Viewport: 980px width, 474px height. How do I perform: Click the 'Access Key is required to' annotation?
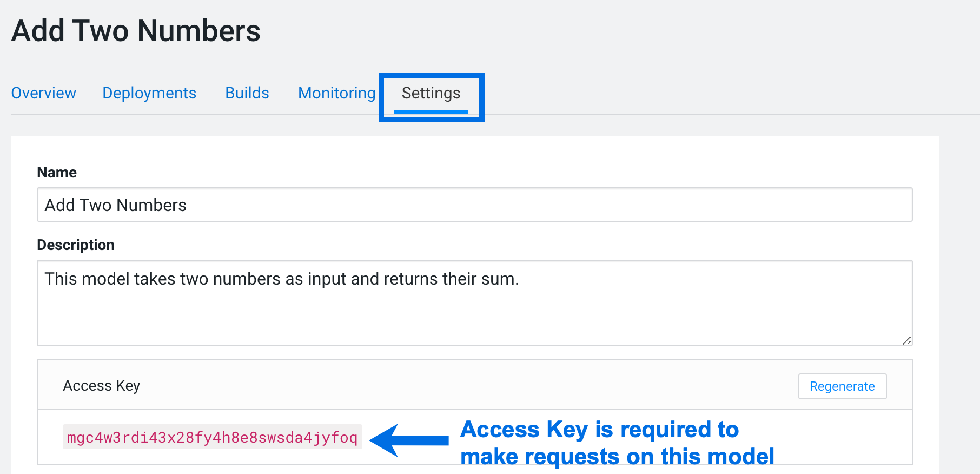[599, 430]
